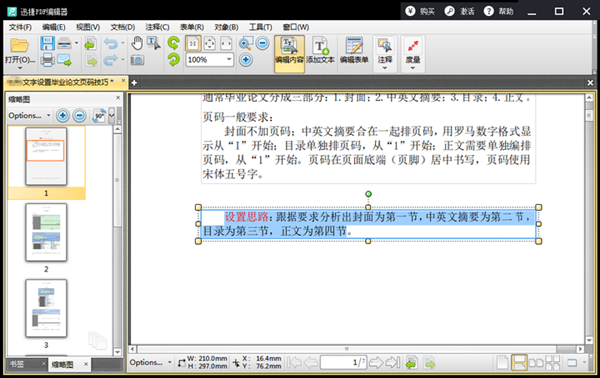This screenshot has width=600, height=378.
Task: Rotate the page clockwise (bottom green arrow)
Action: pos(174,60)
